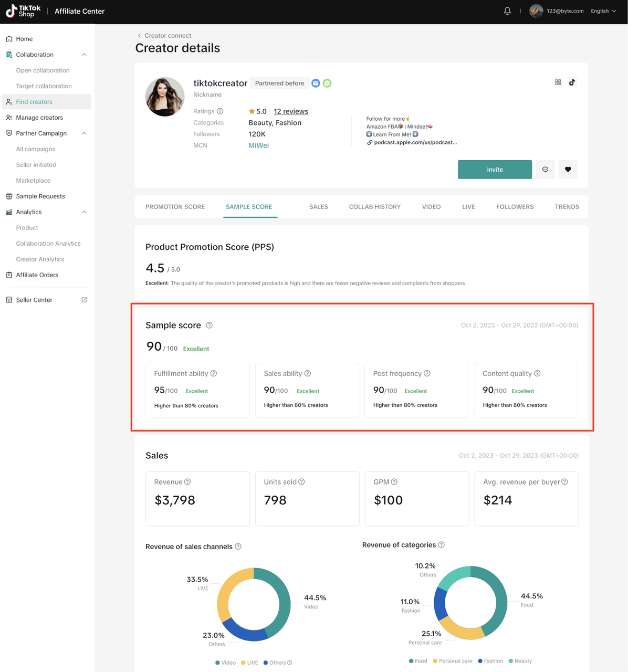
Task: Click the Ratings info icon
Action: pyautogui.click(x=220, y=111)
